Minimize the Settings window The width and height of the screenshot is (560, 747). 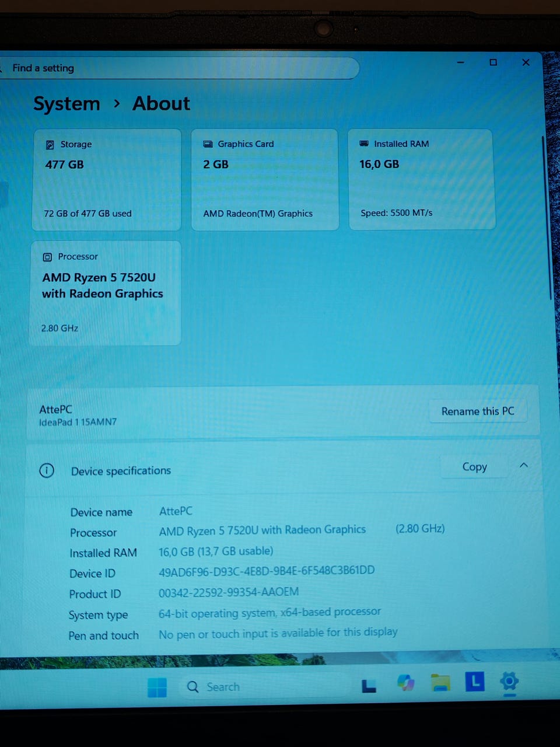coord(460,62)
